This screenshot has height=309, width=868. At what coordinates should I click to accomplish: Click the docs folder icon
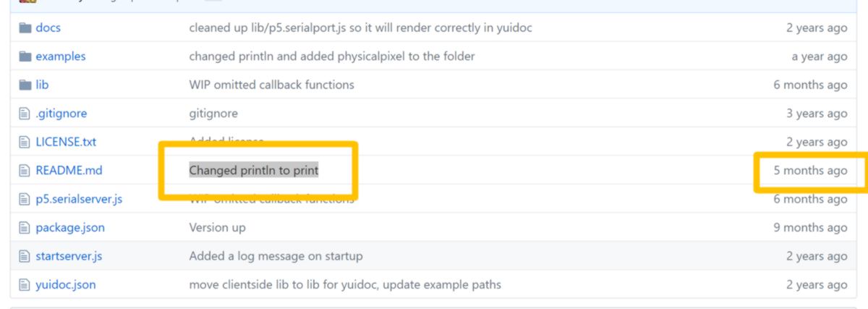[x=25, y=28]
